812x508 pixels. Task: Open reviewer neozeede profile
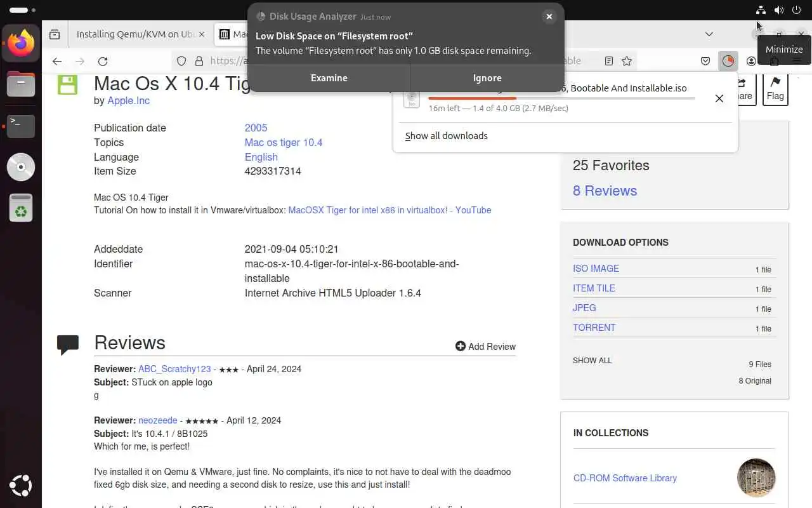coord(158,420)
